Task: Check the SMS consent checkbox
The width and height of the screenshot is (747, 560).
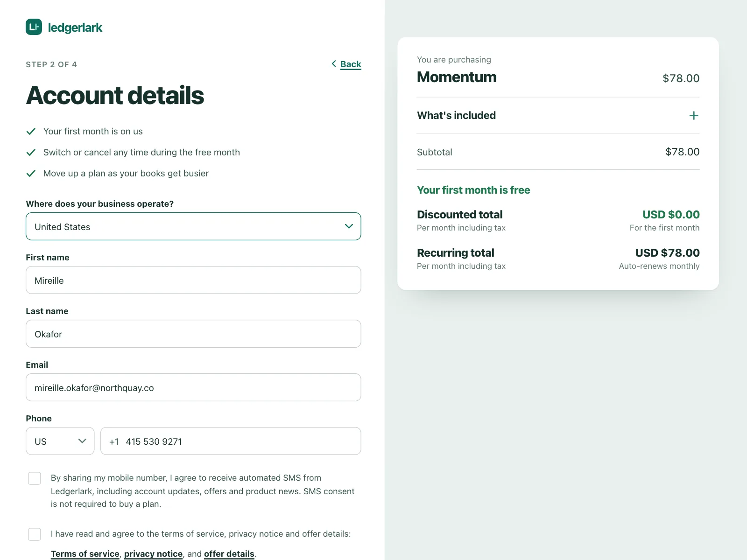Action: coord(35,478)
